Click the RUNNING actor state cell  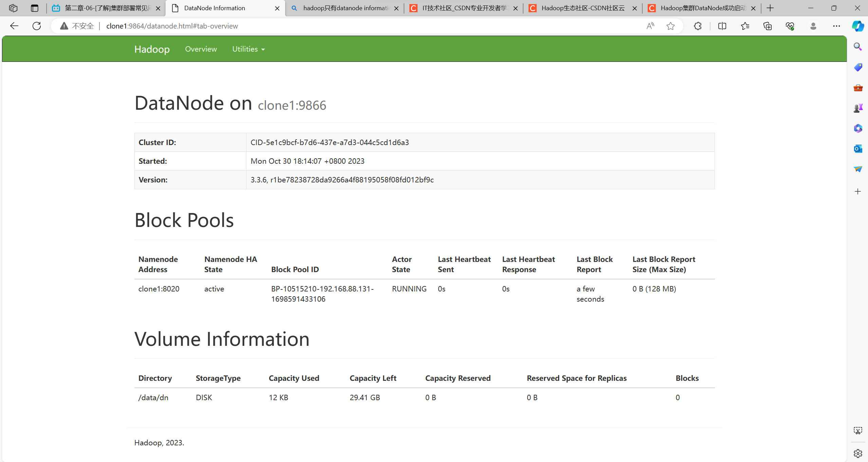(x=409, y=289)
